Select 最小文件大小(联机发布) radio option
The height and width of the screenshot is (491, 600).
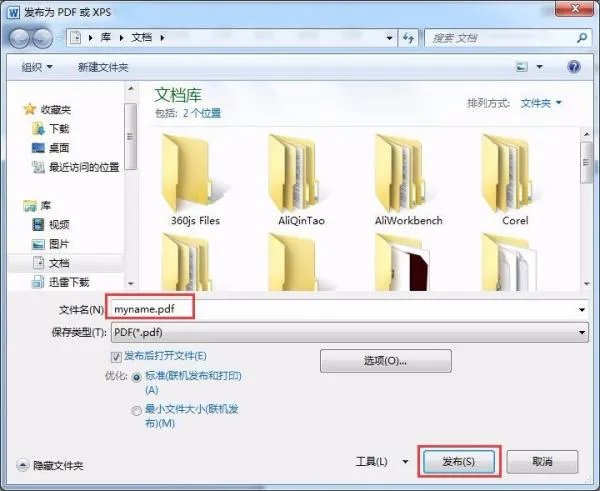click(136, 411)
